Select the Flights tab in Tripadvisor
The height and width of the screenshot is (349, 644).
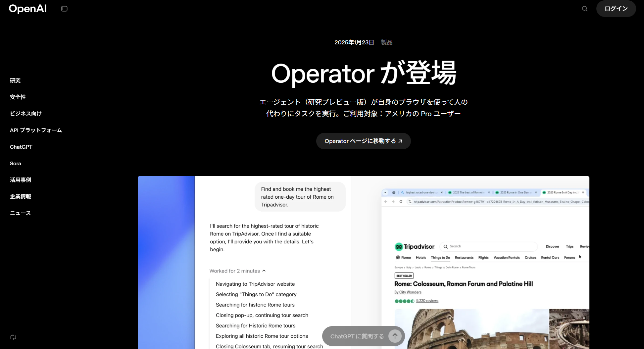coord(483,258)
